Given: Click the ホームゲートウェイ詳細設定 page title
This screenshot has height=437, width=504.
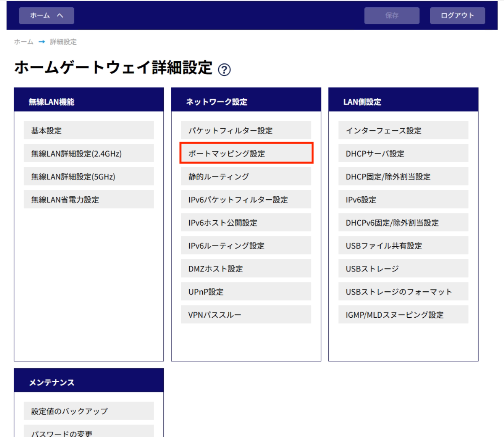Looking at the screenshot, I should (x=113, y=68).
